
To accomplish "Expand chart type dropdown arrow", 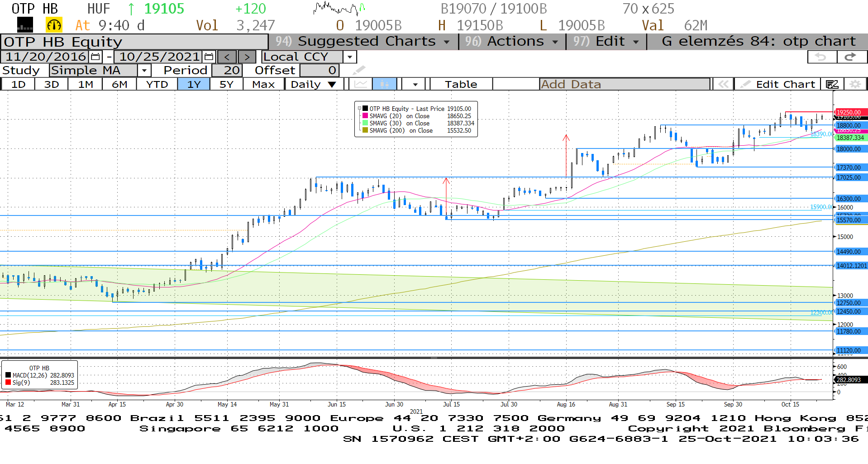I will [x=415, y=84].
